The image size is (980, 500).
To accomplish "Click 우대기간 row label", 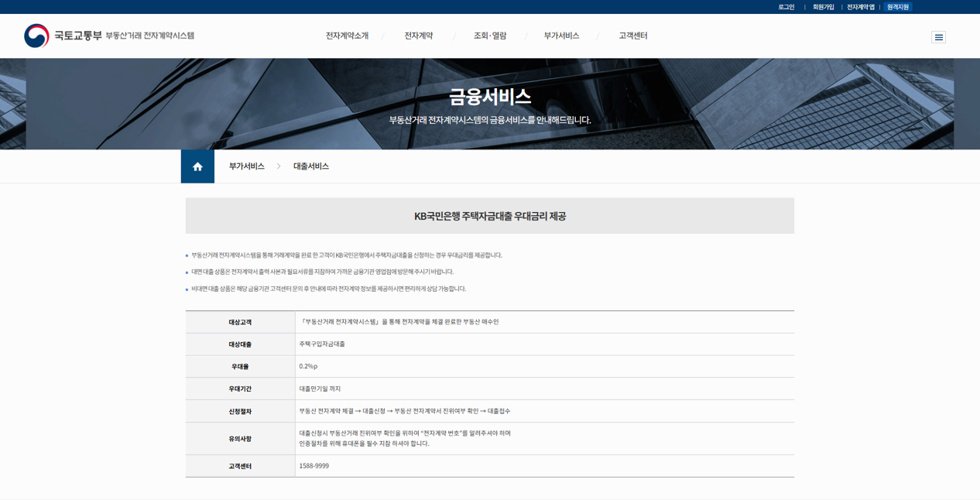I will pos(240,389).
